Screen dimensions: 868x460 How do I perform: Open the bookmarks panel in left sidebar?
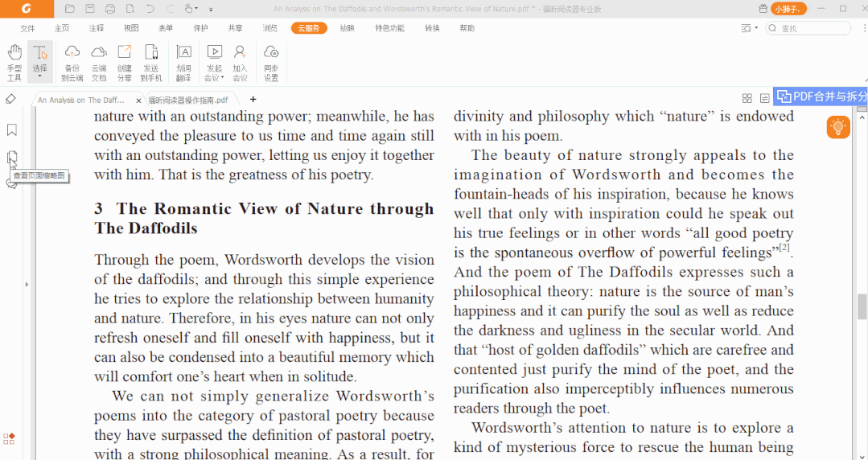tap(12, 129)
